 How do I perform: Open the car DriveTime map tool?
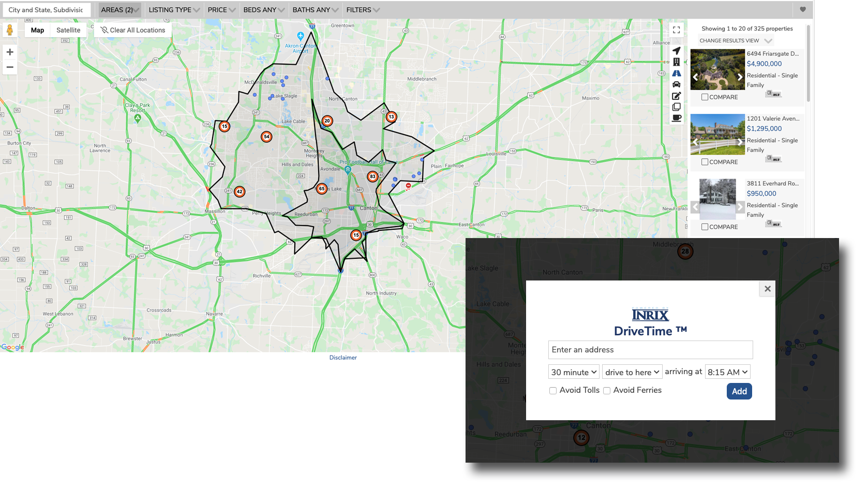[676, 84]
